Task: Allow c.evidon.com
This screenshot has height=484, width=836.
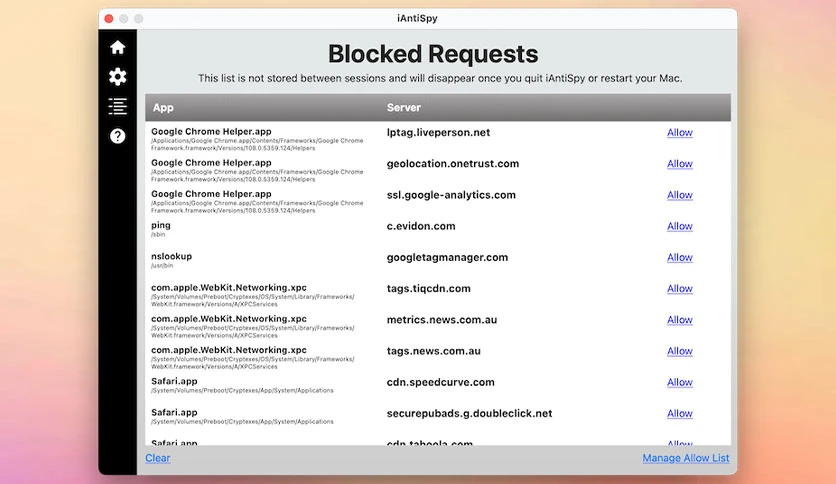Action: click(x=680, y=226)
